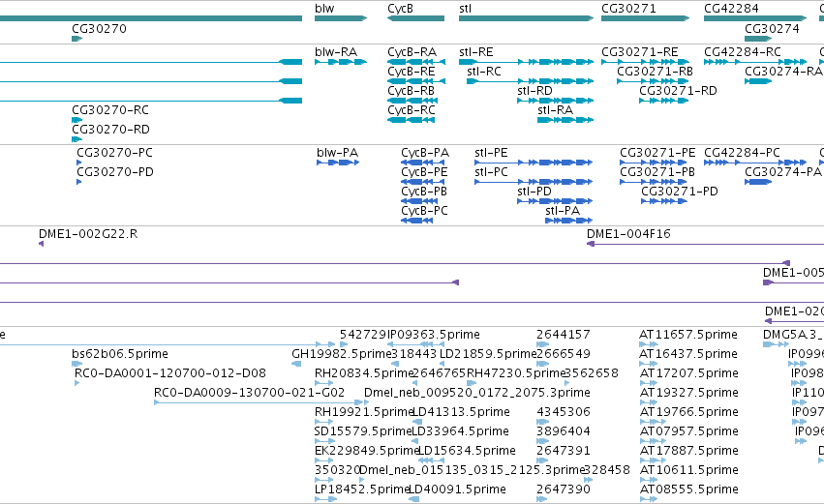Screen dimensions: 824x504
Task: Open the AT19766.5prime EST label
Action: [688, 413]
